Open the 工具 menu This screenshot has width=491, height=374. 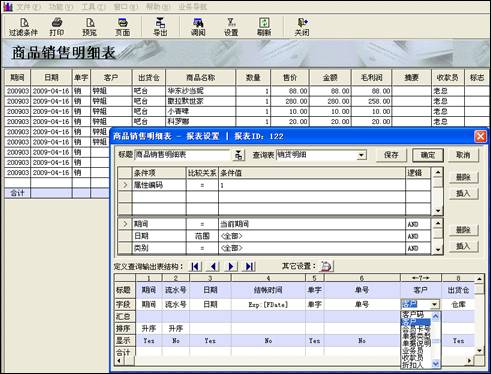pos(94,7)
